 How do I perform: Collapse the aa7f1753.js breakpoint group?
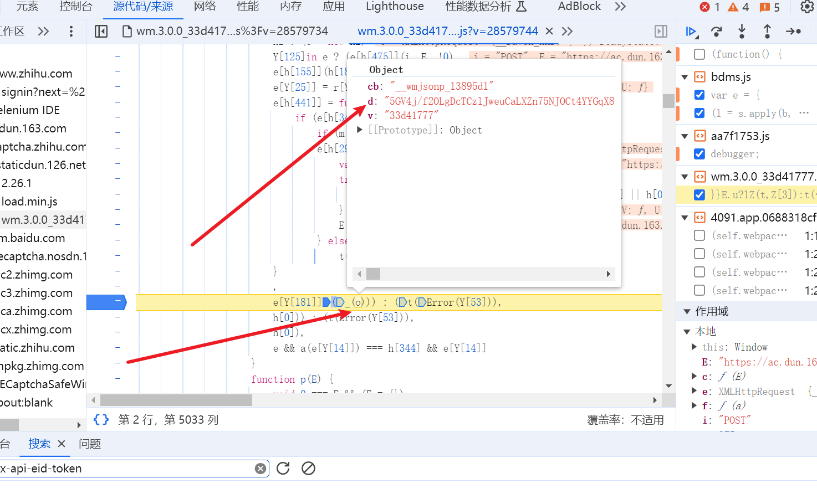685,136
